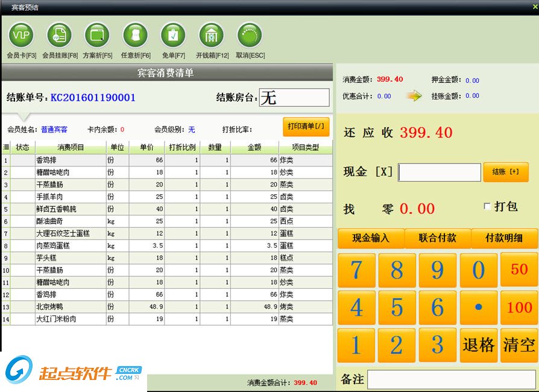Select row 7 大理石纹芝士蛋糕
Image resolution: width=539 pixels, height=392 pixels.
point(167,233)
